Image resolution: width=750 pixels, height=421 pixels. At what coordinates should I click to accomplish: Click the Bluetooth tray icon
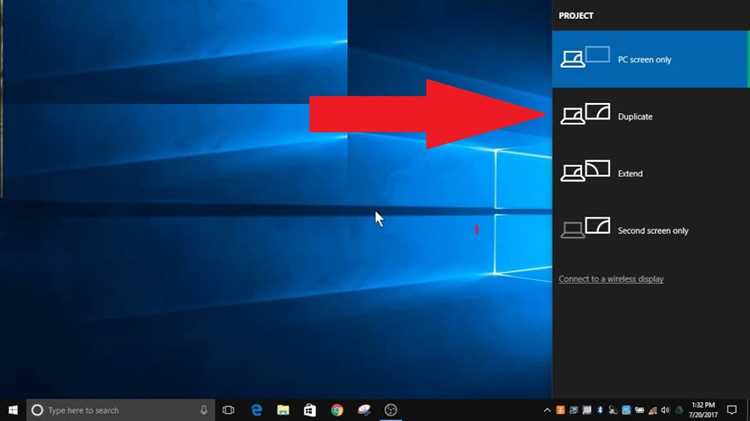point(600,410)
